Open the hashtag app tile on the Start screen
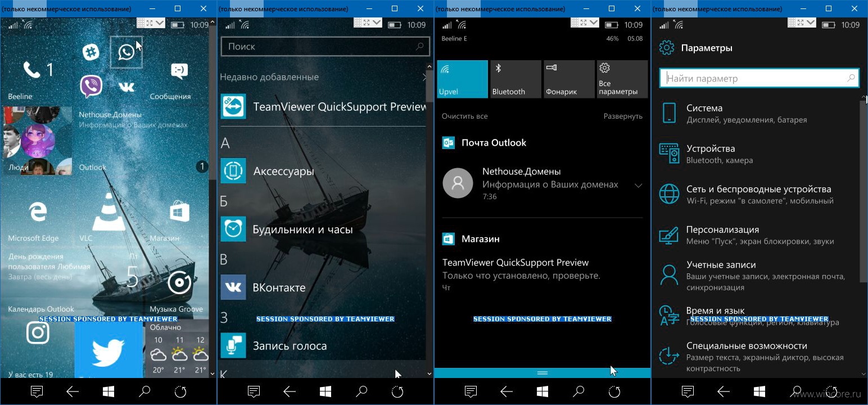The width and height of the screenshot is (868, 405). point(91,52)
